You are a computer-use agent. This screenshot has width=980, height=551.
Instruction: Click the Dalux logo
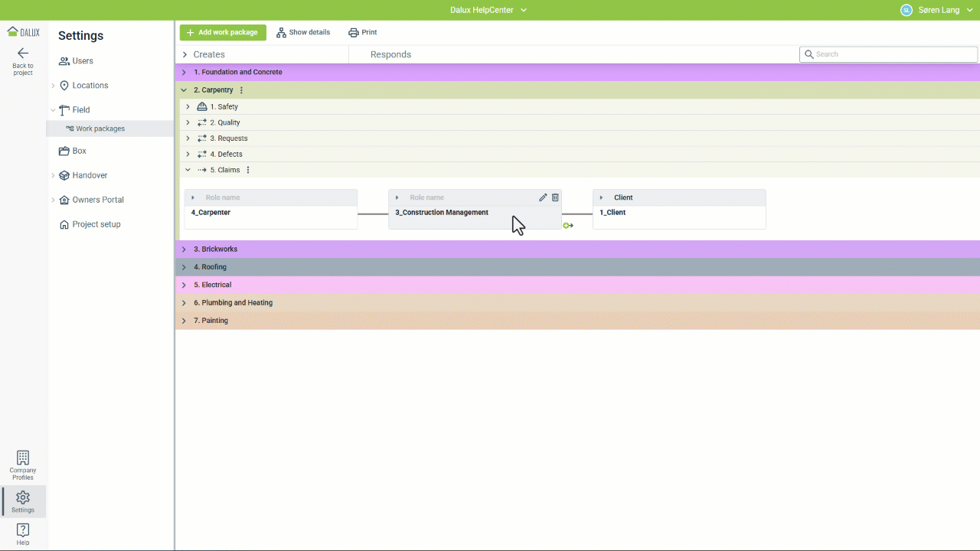click(x=23, y=31)
